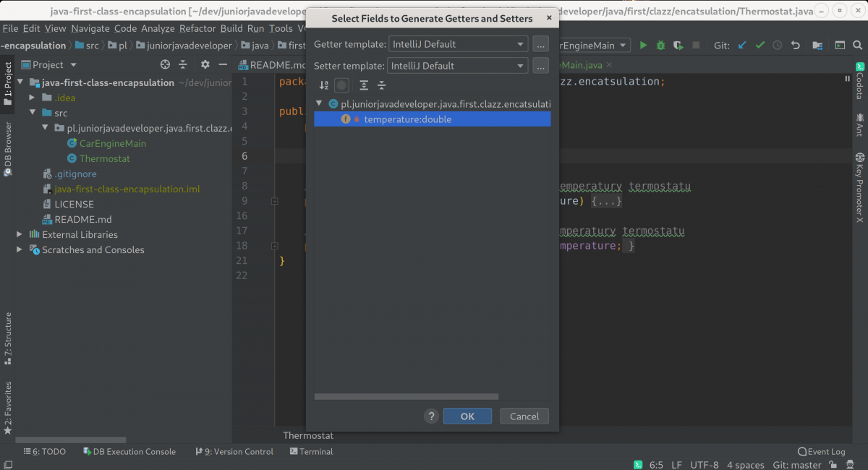Select the temperature:double field
The height and width of the screenshot is (470, 868).
pos(407,119)
